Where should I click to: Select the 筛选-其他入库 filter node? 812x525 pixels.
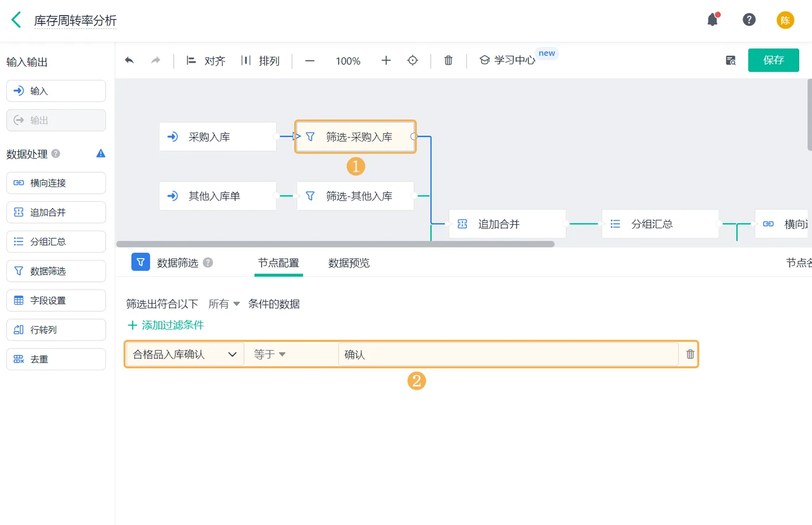(x=356, y=196)
